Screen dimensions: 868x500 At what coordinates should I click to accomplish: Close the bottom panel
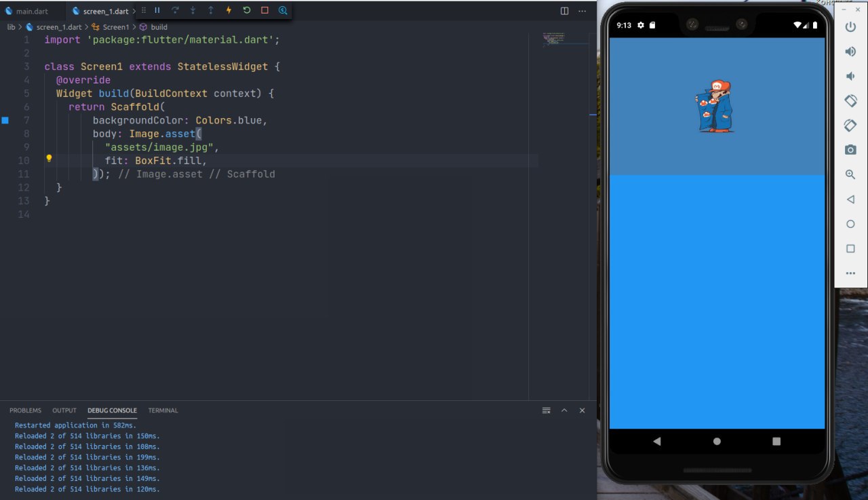coord(582,410)
